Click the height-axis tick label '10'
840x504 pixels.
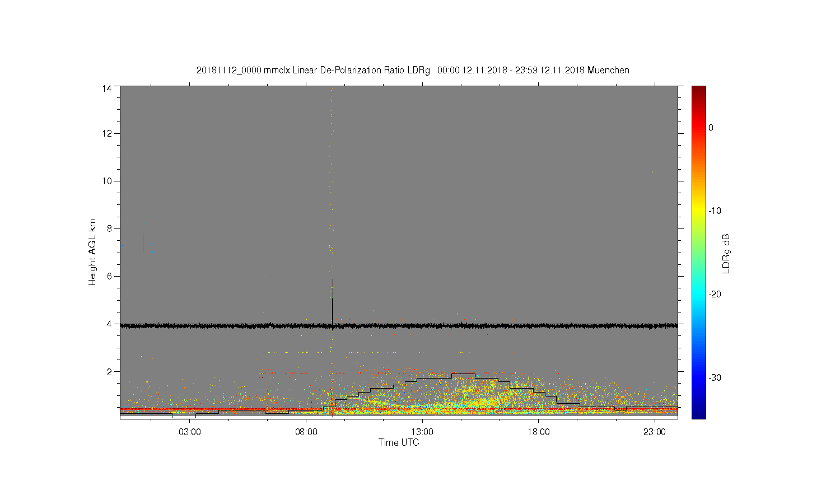[106, 181]
